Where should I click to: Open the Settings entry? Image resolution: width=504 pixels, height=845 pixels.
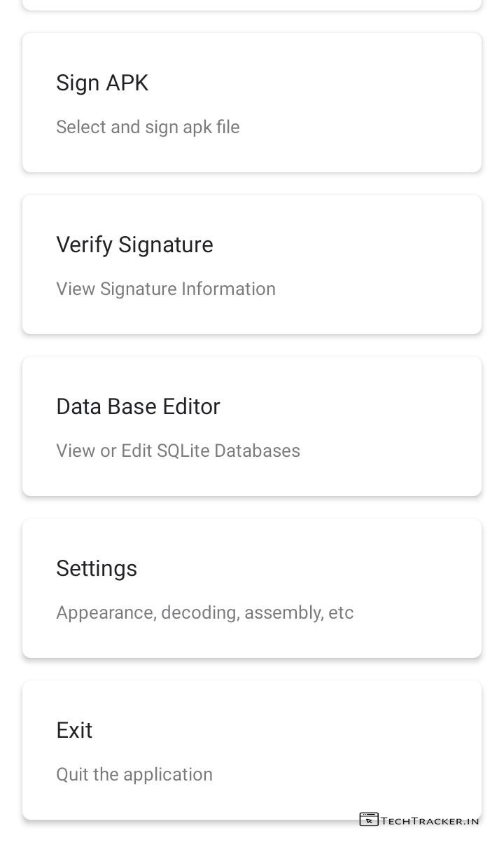pos(97,568)
